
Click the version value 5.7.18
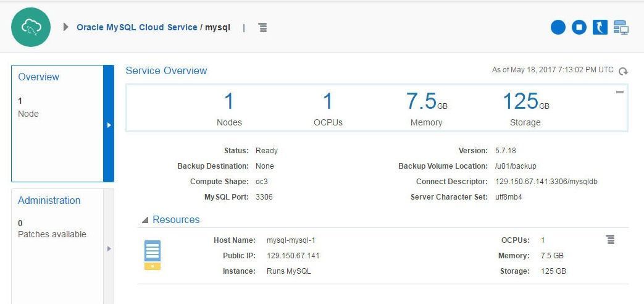(506, 150)
